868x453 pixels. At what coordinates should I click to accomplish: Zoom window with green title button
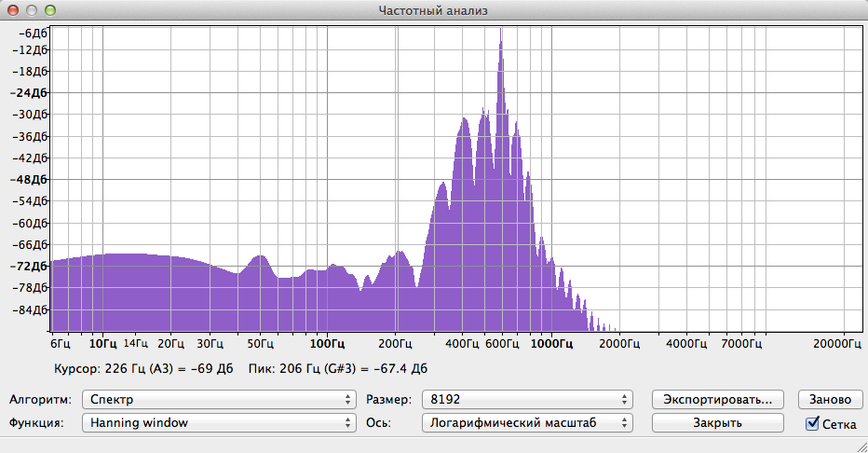(50, 10)
